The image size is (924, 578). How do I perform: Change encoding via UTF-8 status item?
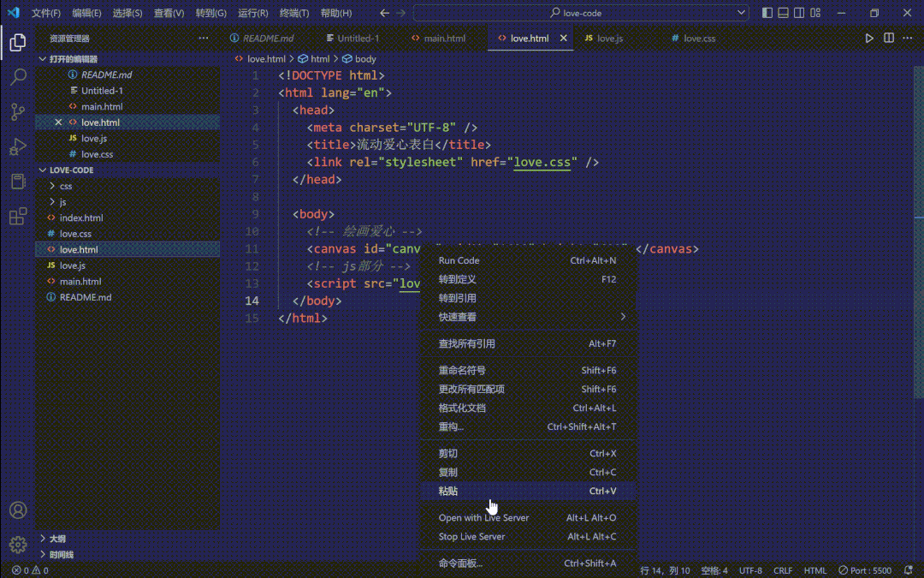(x=750, y=570)
